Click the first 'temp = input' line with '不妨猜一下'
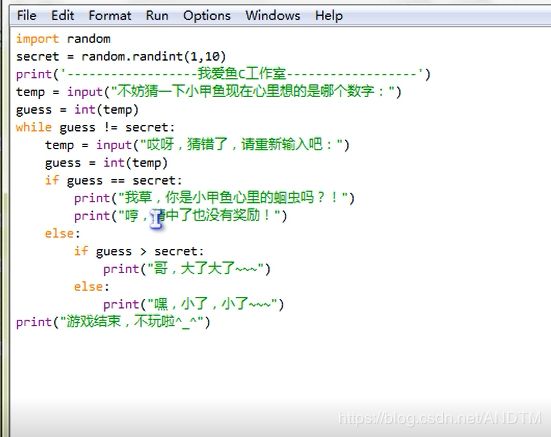Viewport: 551px width, 437px height. coord(209,92)
